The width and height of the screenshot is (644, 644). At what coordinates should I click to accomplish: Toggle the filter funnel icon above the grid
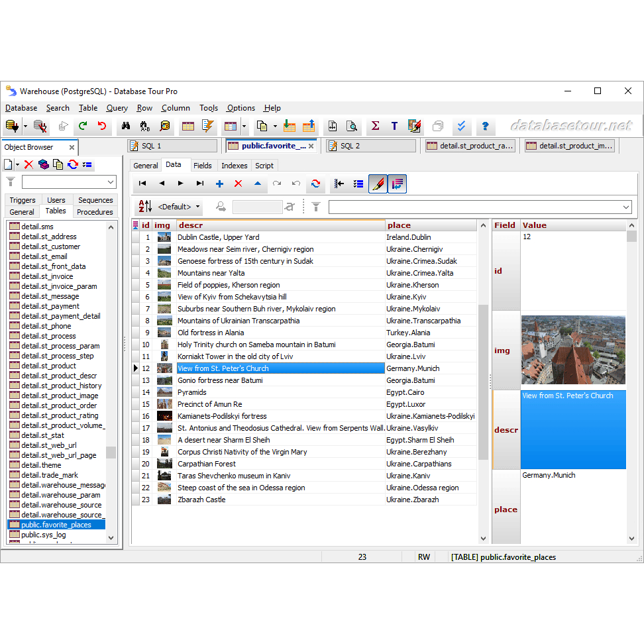point(316,207)
